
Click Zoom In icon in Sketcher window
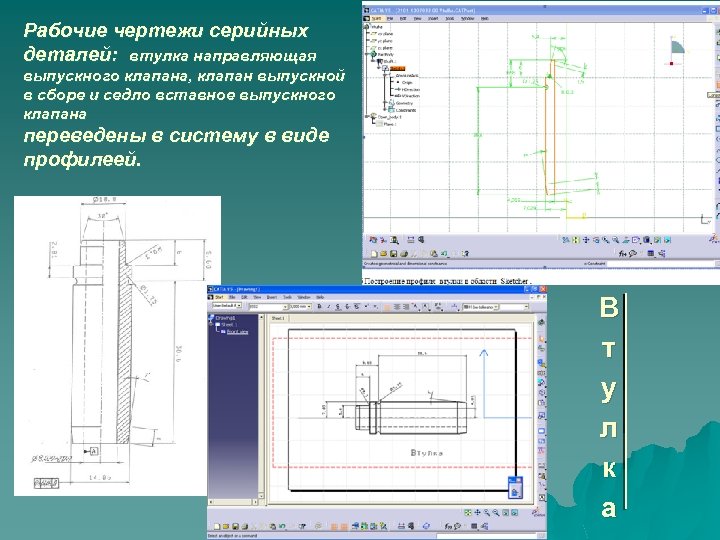[606, 240]
